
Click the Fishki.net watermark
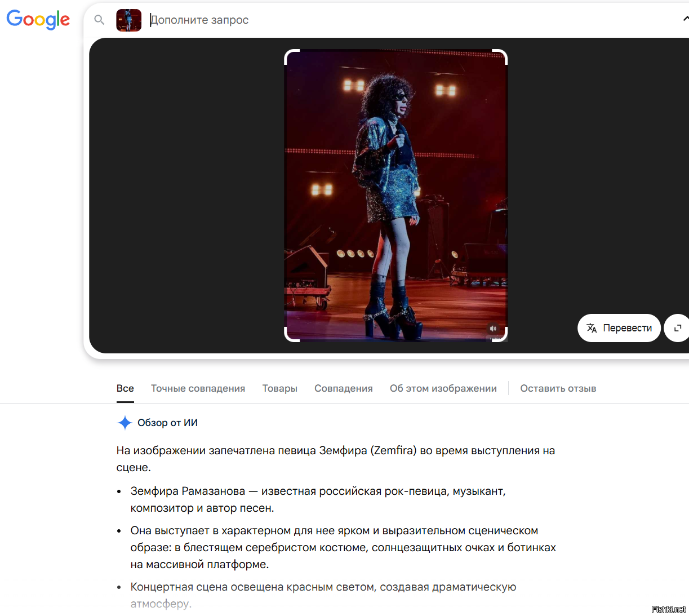pyautogui.click(x=668, y=609)
